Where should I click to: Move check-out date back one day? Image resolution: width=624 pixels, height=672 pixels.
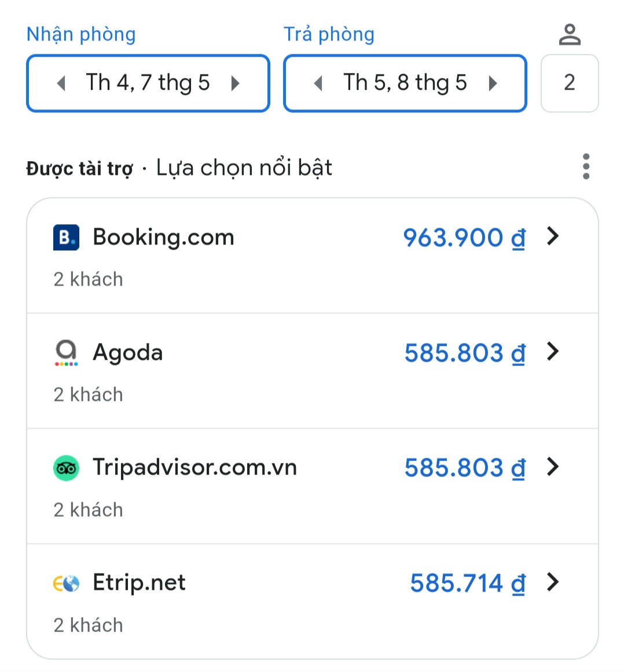[x=318, y=83]
